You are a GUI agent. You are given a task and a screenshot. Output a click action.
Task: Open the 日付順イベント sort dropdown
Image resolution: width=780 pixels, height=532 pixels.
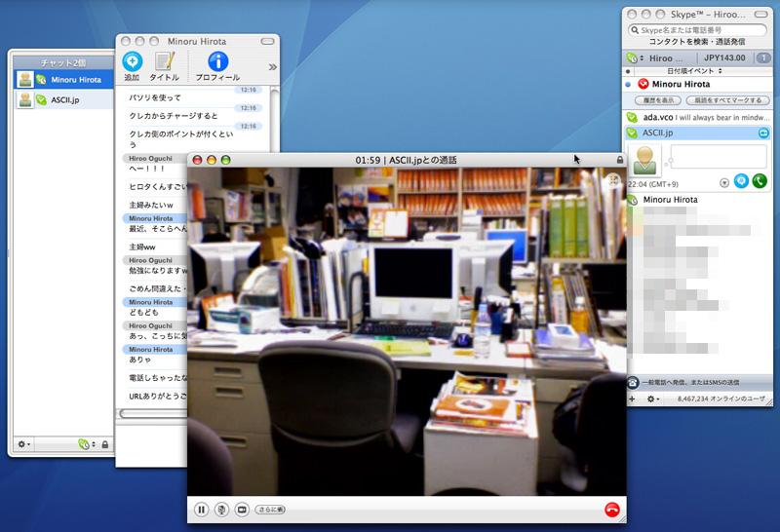pos(694,71)
